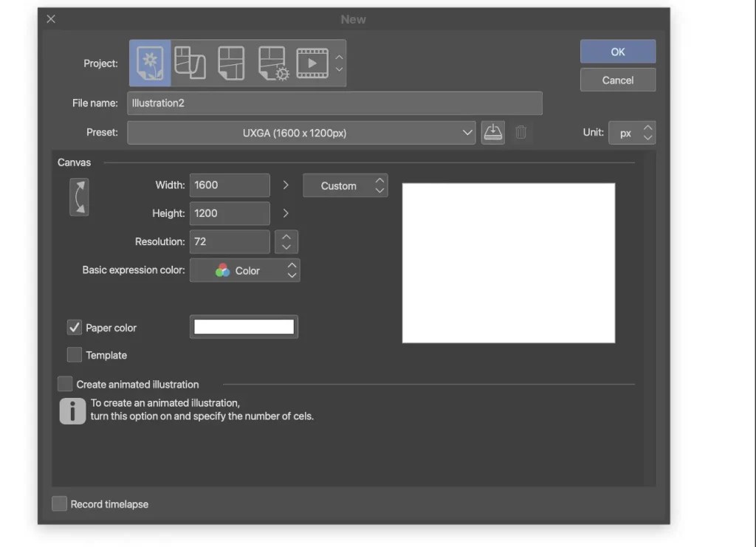
Task: Click the delete preset trash icon
Action: pyautogui.click(x=520, y=132)
